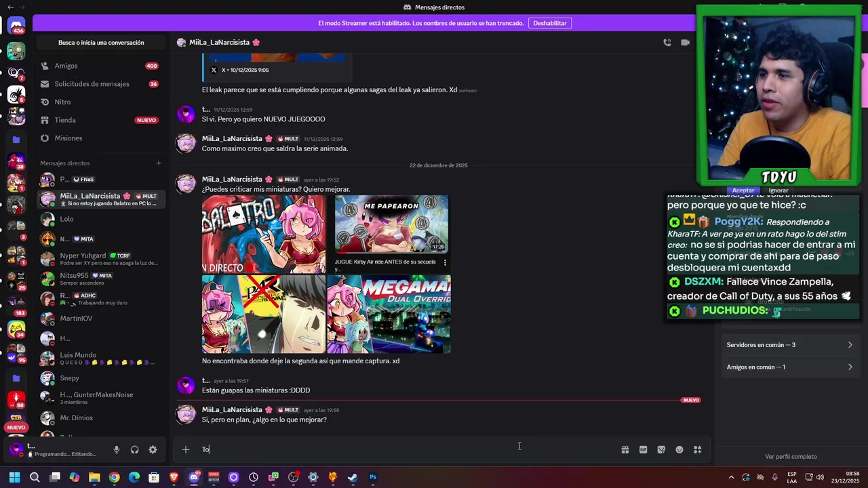Open DM with Nitsu955
This screenshot has height=488, width=868.
(100, 279)
